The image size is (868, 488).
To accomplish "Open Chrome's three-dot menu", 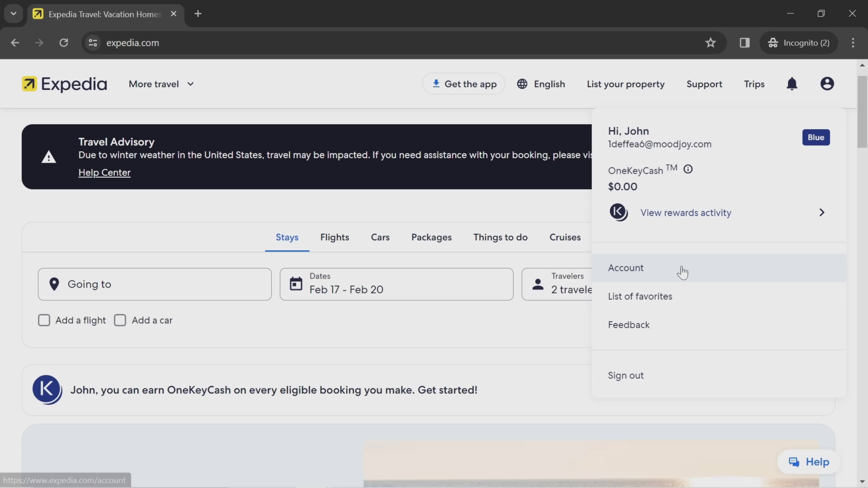I will coord(853,43).
